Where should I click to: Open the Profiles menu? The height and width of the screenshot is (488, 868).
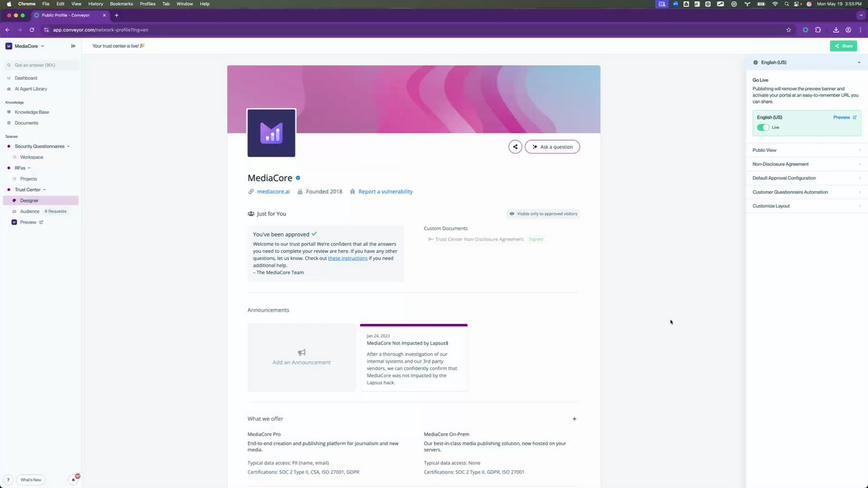(148, 4)
